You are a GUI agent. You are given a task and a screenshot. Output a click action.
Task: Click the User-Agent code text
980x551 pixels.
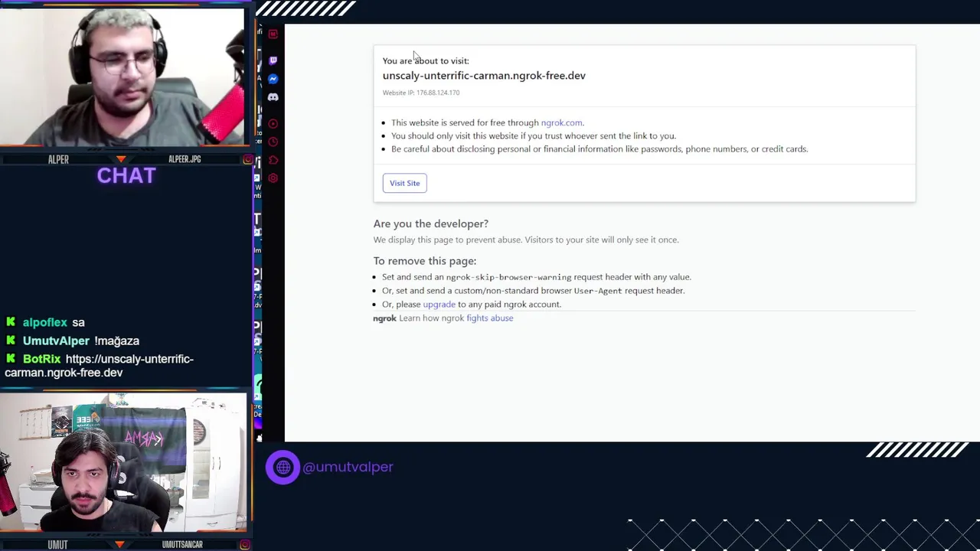(598, 291)
